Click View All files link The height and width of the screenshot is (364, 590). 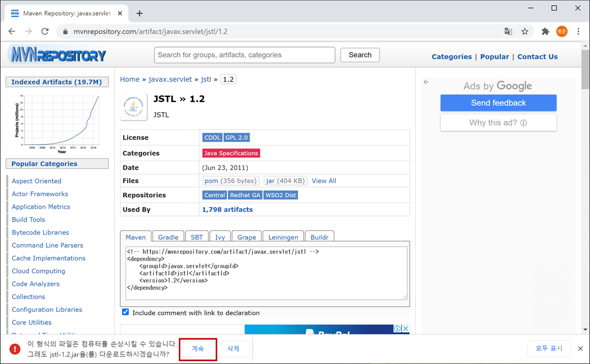pyautogui.click(x=324, y=181)
